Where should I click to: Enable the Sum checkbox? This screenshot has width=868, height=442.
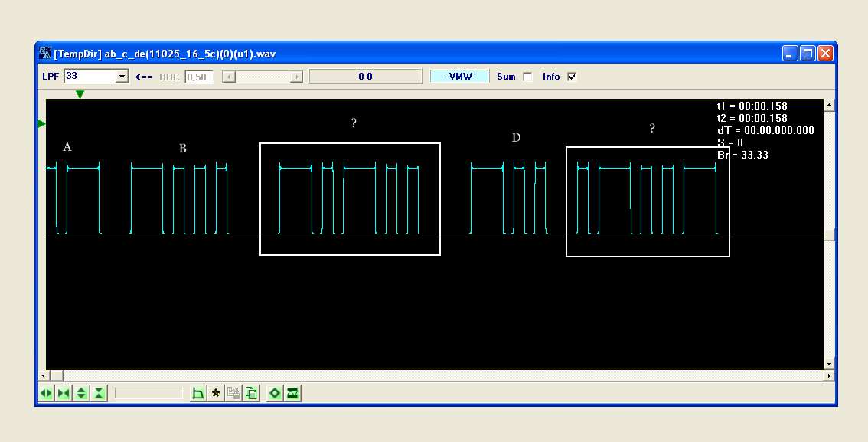click(527, 77)
